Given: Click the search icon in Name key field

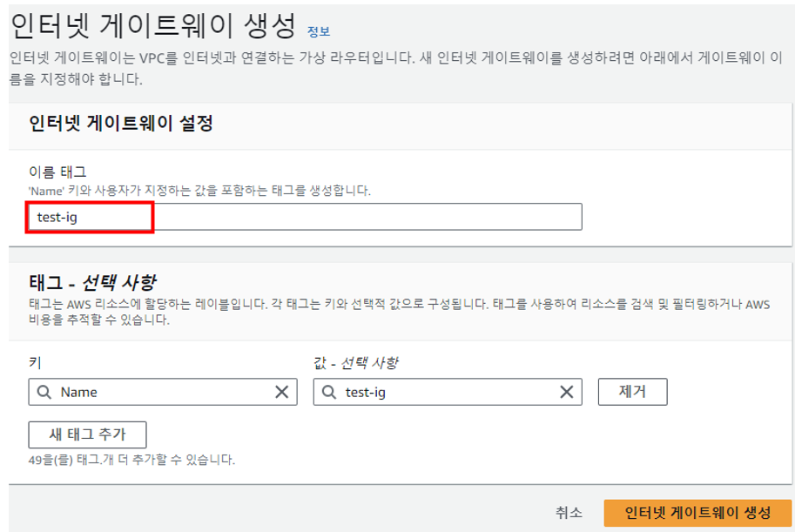Looking at the screenshot, I should click(44, 392).
